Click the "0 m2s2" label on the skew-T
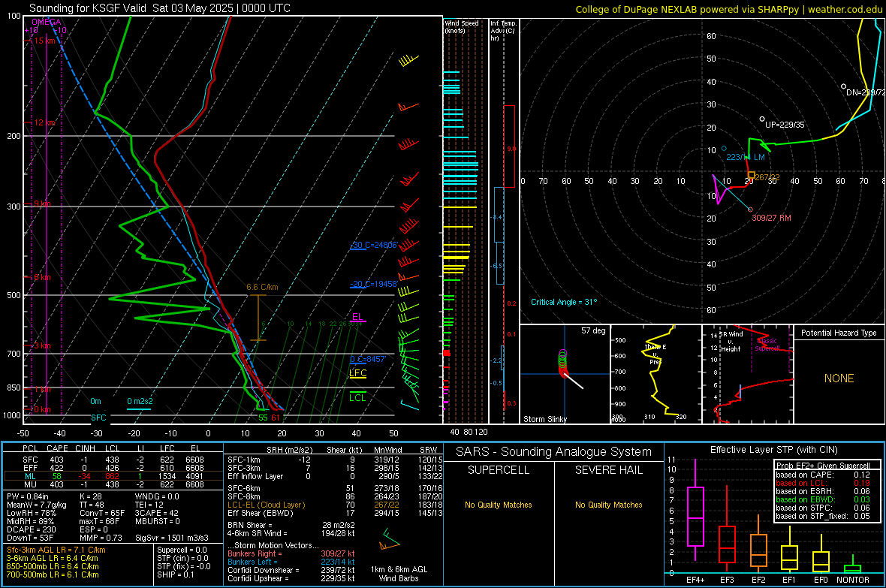Image resolution: width=886 pixels, height=588 pixels. click(140, 402)
